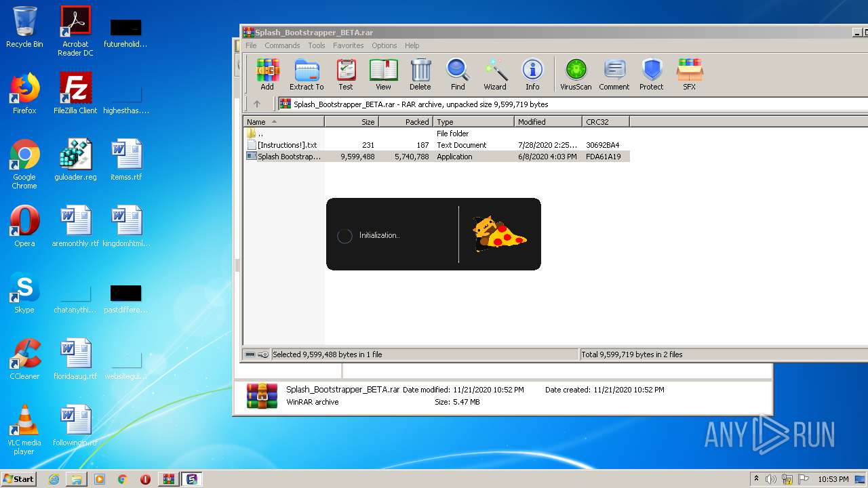Select guloader.reg desktop file
The image size is (868, 488).
[x=75, y=160]
